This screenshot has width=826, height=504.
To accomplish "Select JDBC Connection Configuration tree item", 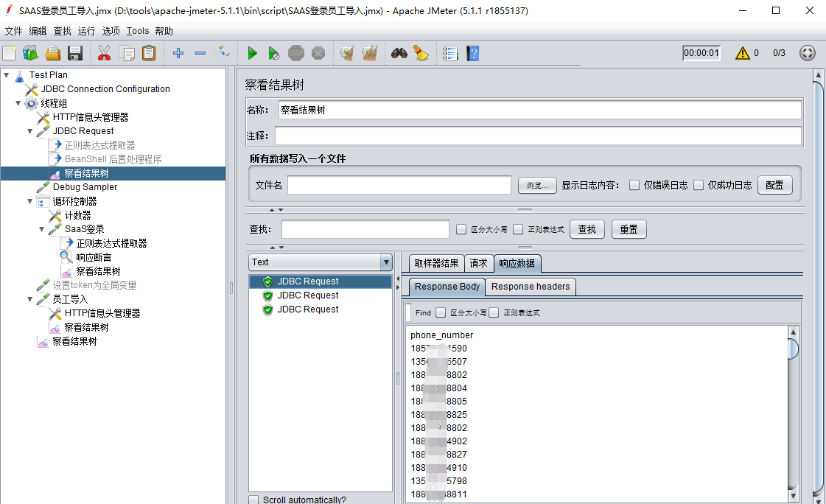I will click(105, 89).
